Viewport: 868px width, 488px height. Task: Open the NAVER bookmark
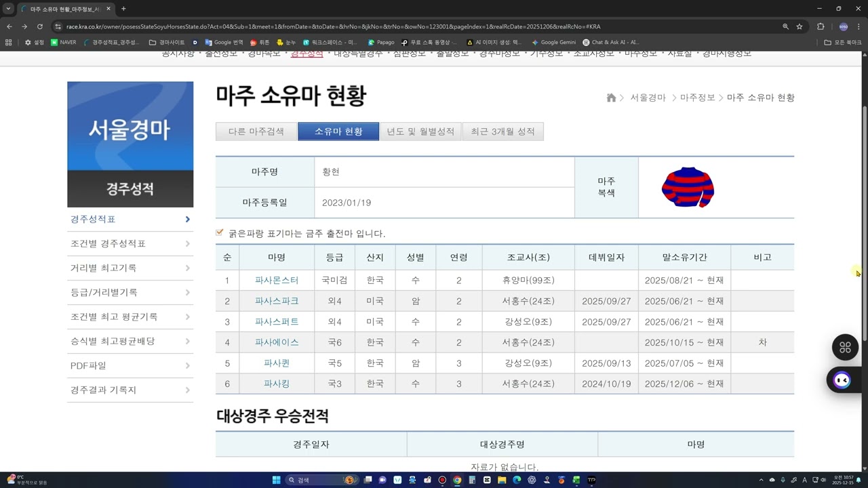(x=64, y=42)
